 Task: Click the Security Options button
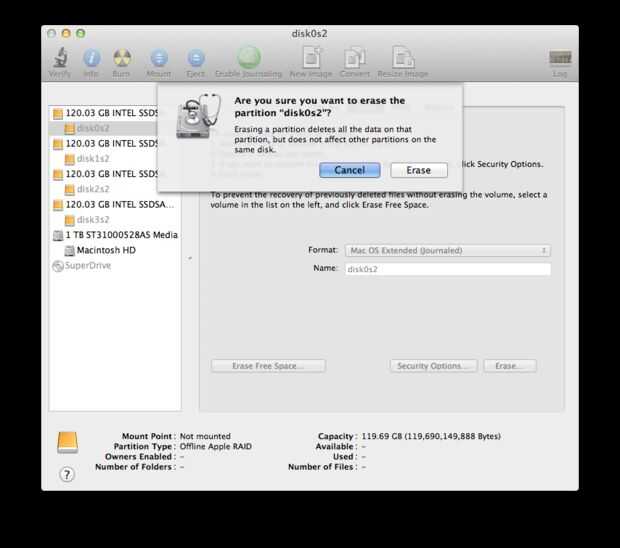(x=434, y=366)
